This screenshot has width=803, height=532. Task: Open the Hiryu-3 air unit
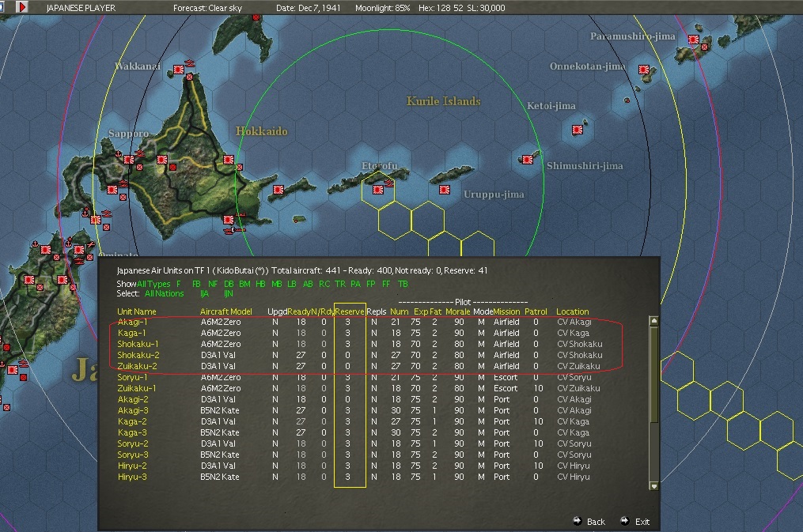pos(132,477)
